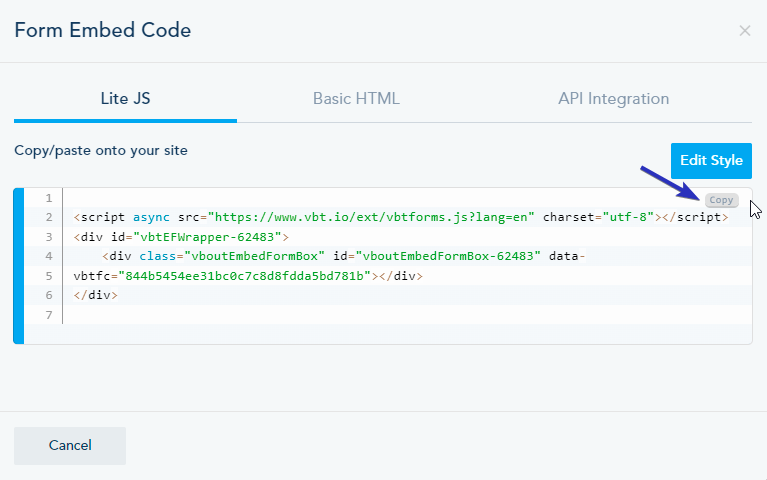Viewport: 767px width, 480px height.
Task: Click the charset "utf-8" attribute value
Action: pos(629,217)
